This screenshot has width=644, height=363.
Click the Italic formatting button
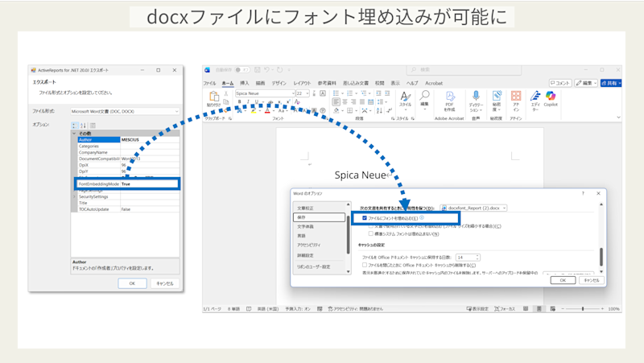(x=248, y=102)
